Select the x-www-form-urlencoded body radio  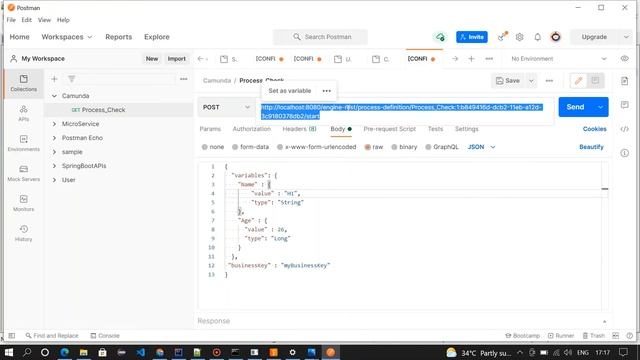(x=280, y=147)
